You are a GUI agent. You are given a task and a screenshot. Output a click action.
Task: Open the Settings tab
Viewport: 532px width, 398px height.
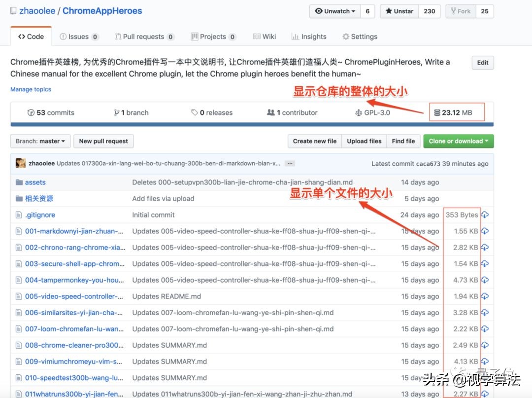point(360,36)
